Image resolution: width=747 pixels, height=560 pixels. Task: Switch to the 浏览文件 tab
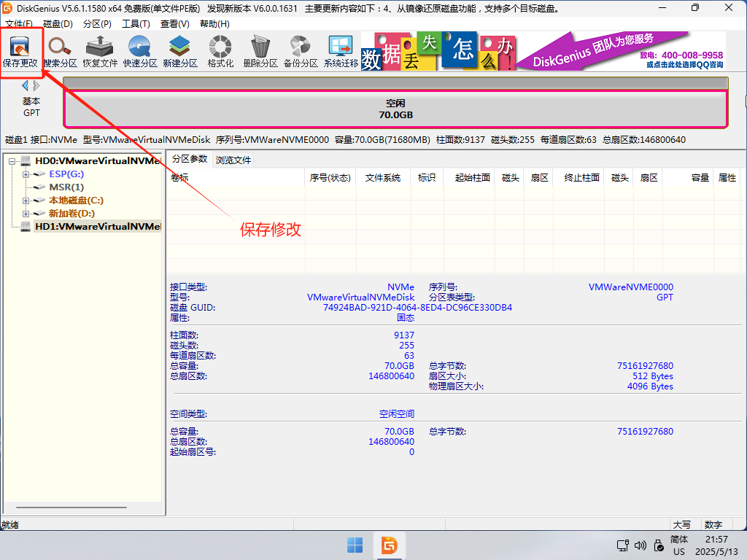(233, 160)
